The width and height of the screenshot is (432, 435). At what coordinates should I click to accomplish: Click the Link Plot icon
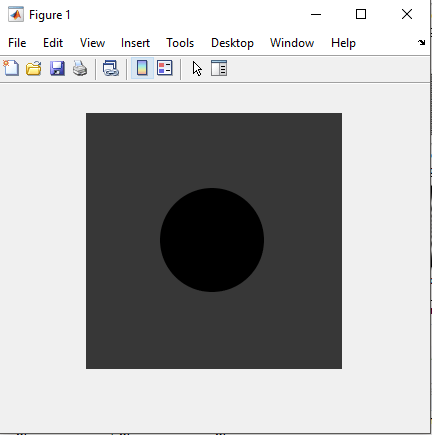click(111, 68)
